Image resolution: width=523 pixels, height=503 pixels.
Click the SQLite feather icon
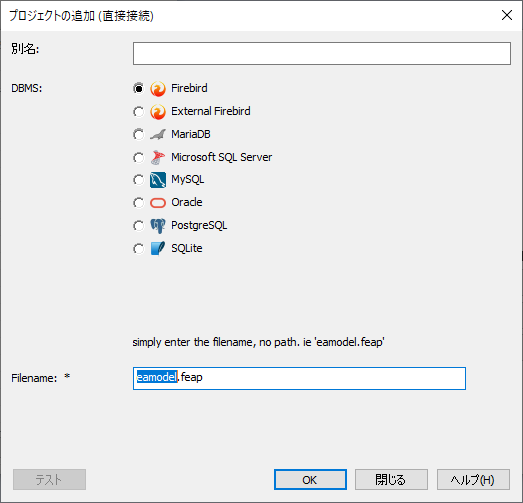pos(158,248)
